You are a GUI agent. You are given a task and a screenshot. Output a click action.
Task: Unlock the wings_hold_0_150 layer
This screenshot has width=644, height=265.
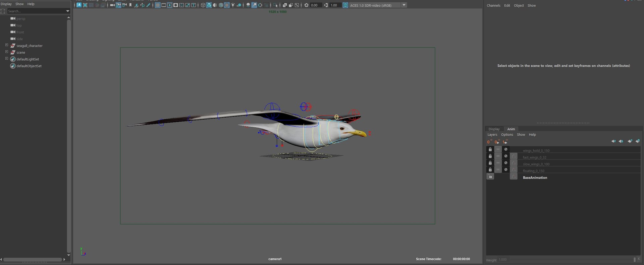click(490, 149)
